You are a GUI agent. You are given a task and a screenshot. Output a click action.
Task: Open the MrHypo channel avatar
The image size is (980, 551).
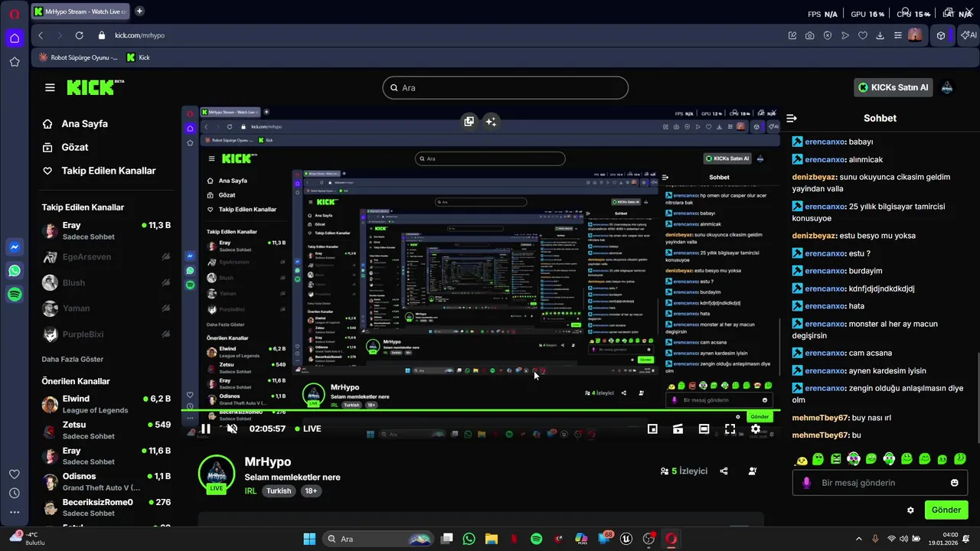point(217,474)
